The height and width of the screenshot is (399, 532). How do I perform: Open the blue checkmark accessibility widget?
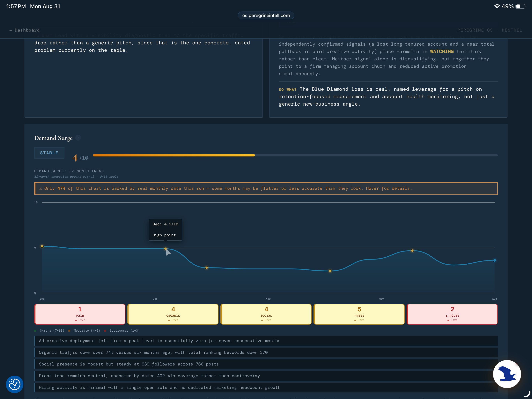(14, 384)
